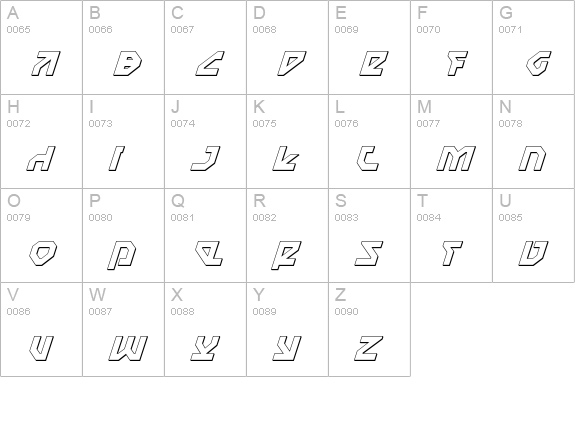Click the letter Y glyph cell
Image resolution: width=575 pixels, height=421 pixels.
(288, 329)
